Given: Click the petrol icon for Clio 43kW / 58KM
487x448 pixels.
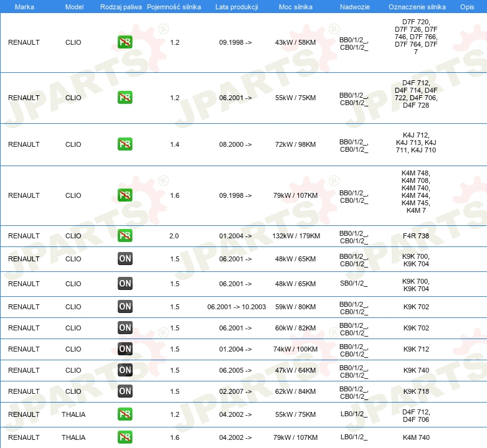Looking at the screenshot, I should tap(125, 42).
